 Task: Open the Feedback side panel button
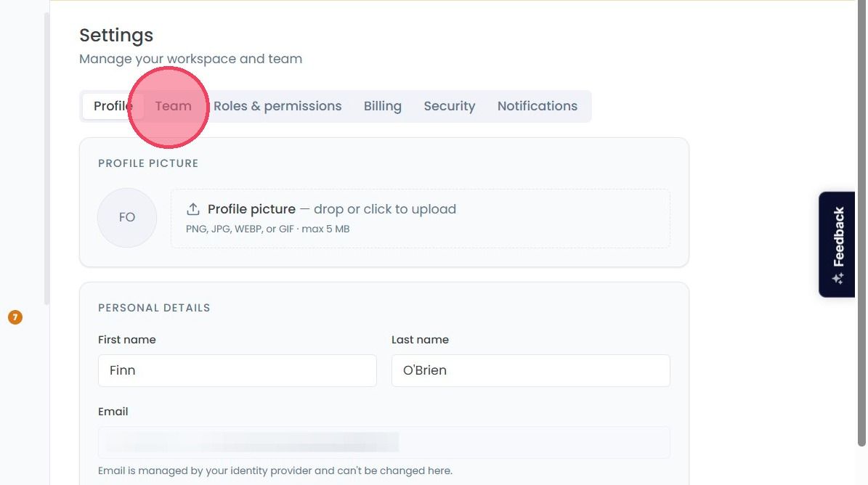click(x=837, y=245)
